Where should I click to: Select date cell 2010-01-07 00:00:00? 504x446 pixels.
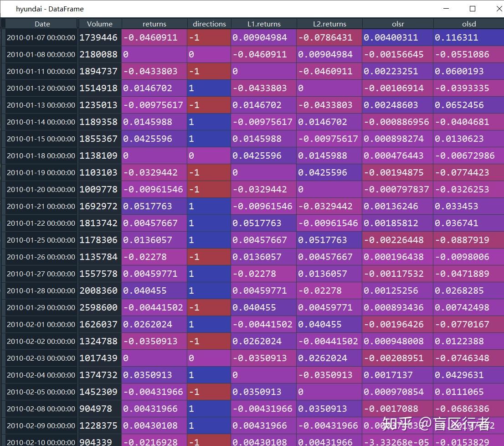[x=41, y=37]
